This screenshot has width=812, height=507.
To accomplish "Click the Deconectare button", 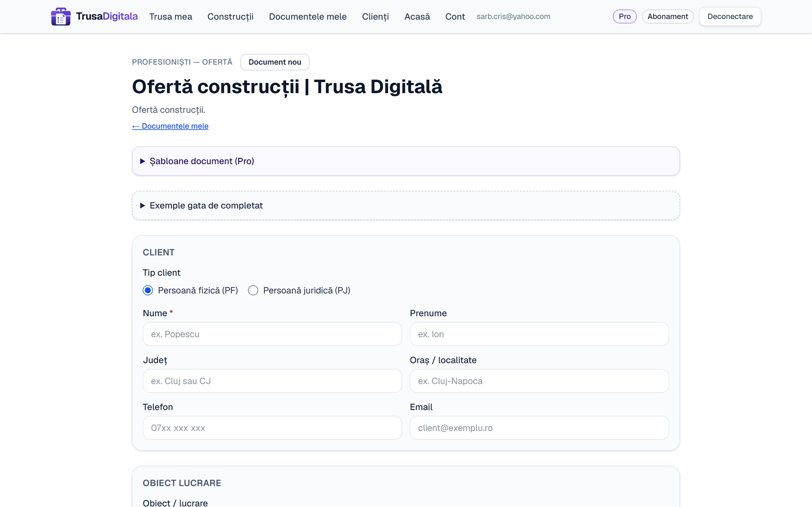I will [730, 16].
